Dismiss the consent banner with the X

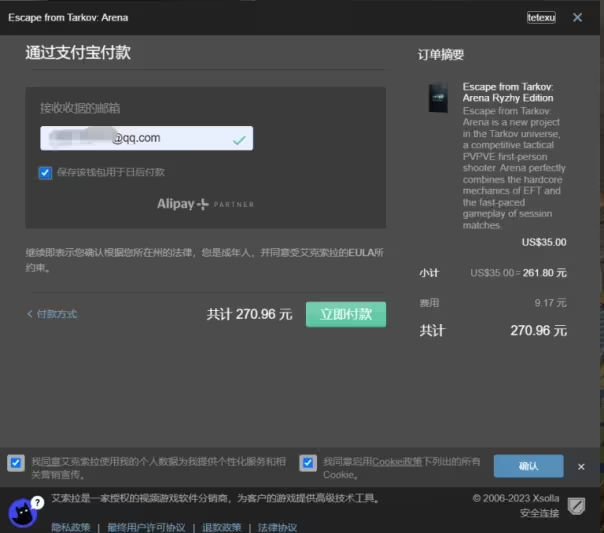(581, 467)
